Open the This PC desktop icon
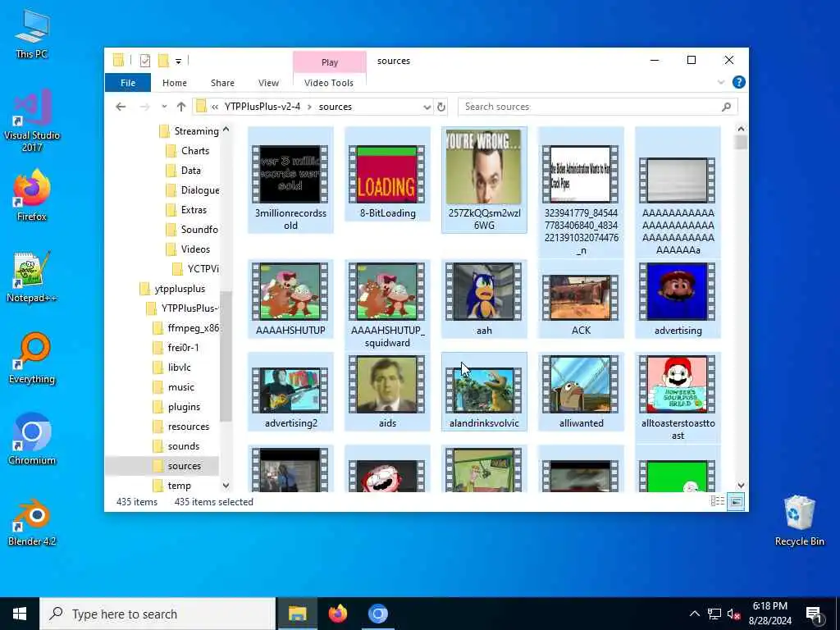 tap(32, 33)
